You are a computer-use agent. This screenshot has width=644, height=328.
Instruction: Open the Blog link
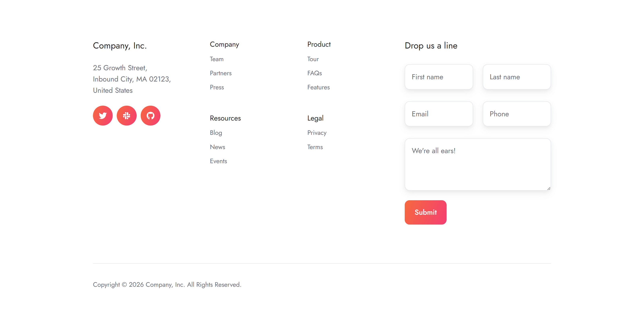pyautogui.click(x=216, y=133)
